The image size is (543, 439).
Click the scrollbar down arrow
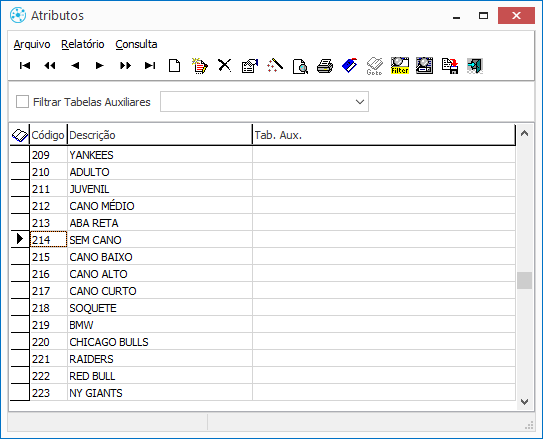pyautogui.click(x=525, y=402)
